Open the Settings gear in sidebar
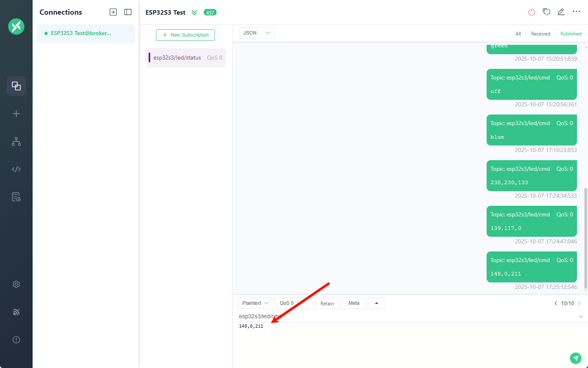The image size is (588, 368). tap(16, 284)
